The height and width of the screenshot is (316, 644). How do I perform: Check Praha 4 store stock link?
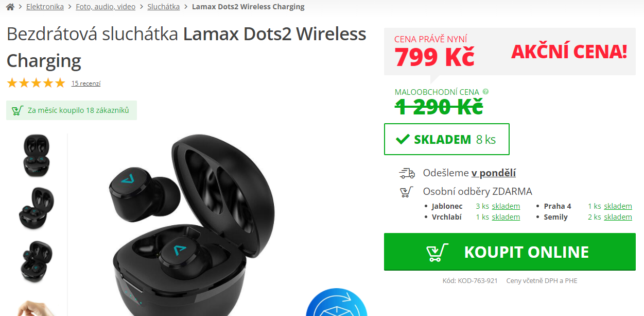618,206
